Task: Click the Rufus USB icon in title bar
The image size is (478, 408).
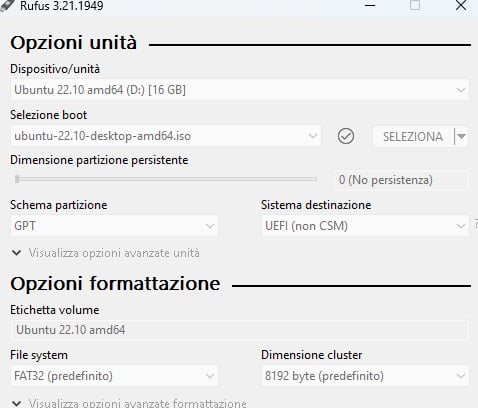Action: pos(7,6)
